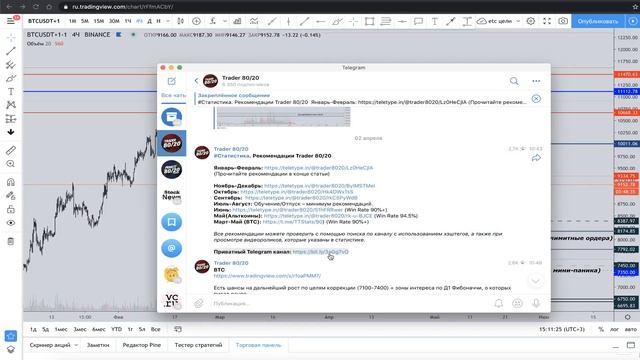This screenshot has height=360, width=640.
Task: Open go-to-date calendar button
Action: [178, 329]
